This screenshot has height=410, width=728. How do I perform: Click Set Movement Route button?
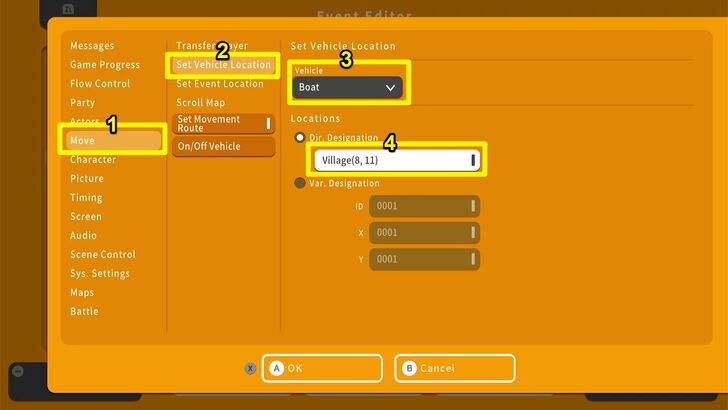pos(223,124)
